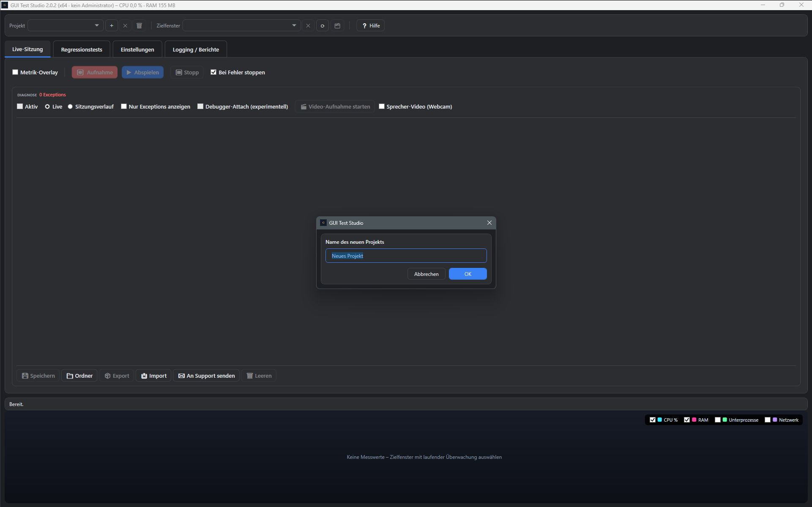Click the red 0 Exceptions counter
812x507 pixels.
[x=52, y=95]
